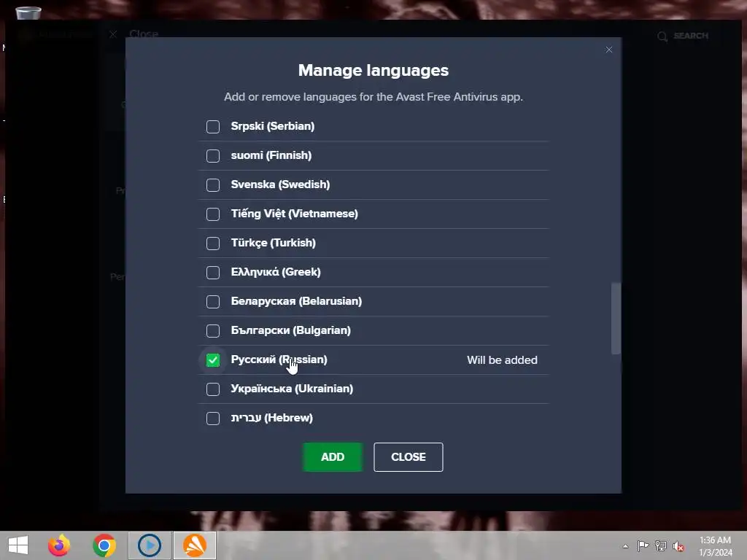This screenshot has height=560, width=747.
Task: Show hidden system tray icons
Action: [625, 546]
